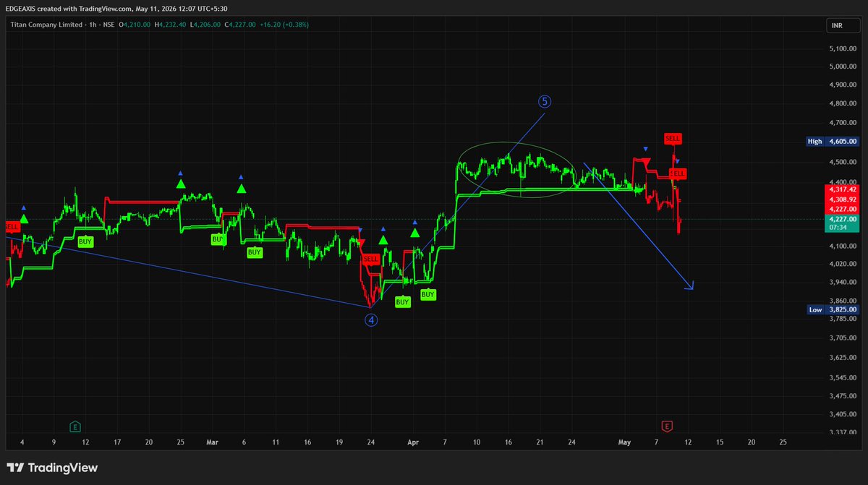Screen dimensions: 868x485
Task: Click the change value +16.20 (+0.38%)
Action: [283, 25]
